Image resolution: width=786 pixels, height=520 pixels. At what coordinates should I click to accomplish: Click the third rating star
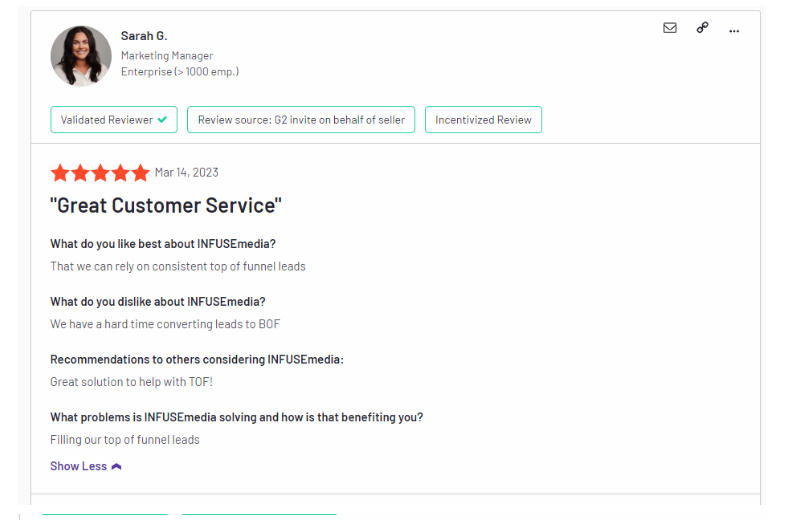click(100, 173)
